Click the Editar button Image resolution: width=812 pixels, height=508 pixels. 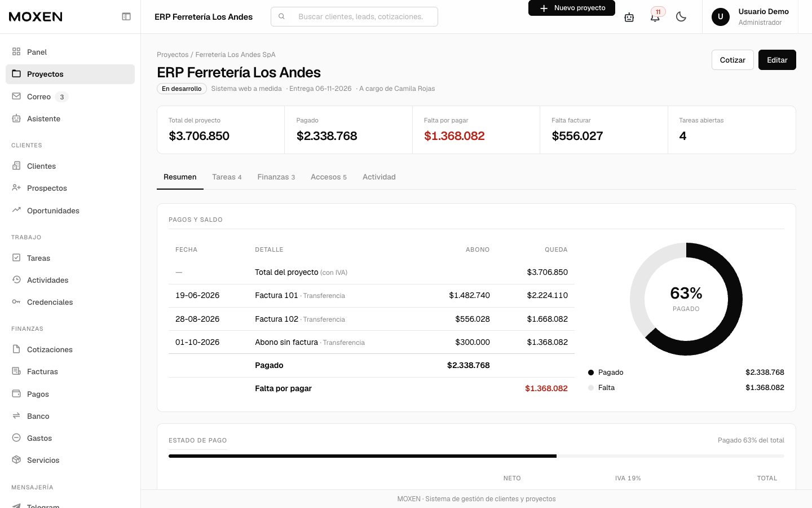[777, 60]
